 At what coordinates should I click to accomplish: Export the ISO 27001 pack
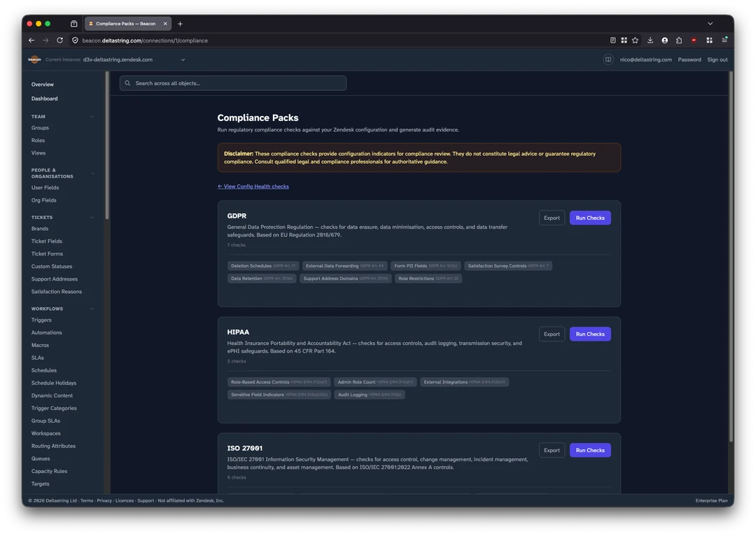552,450
